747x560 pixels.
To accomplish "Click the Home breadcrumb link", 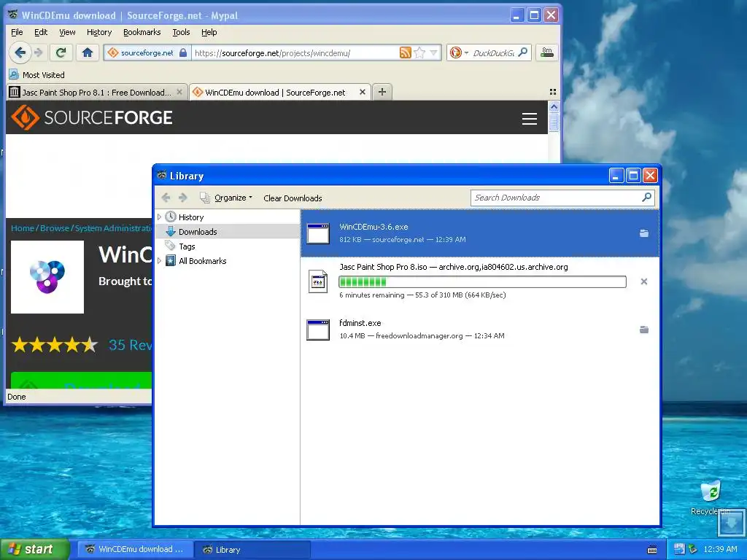I will pyautogui.click(x=23, y=228).
